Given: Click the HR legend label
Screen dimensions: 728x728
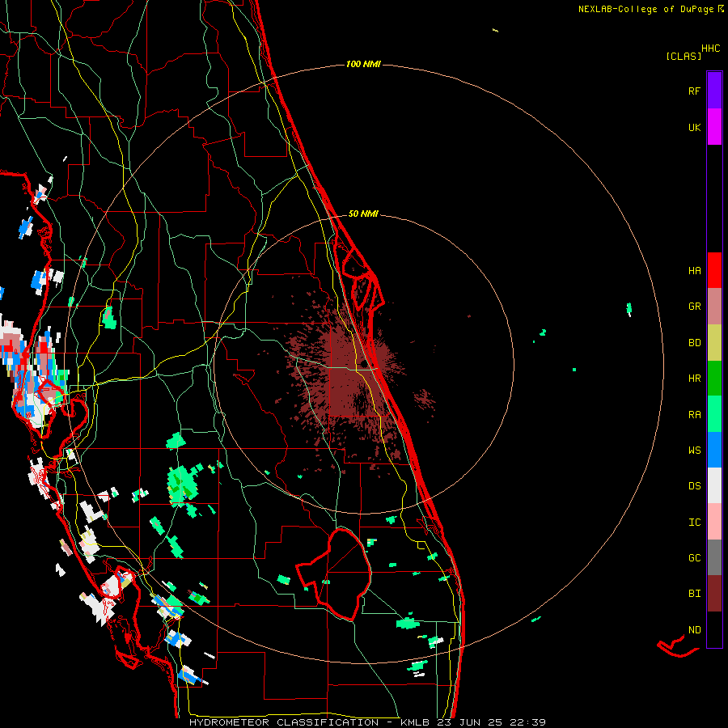Looking at the screenshot, I should point(694,379).
